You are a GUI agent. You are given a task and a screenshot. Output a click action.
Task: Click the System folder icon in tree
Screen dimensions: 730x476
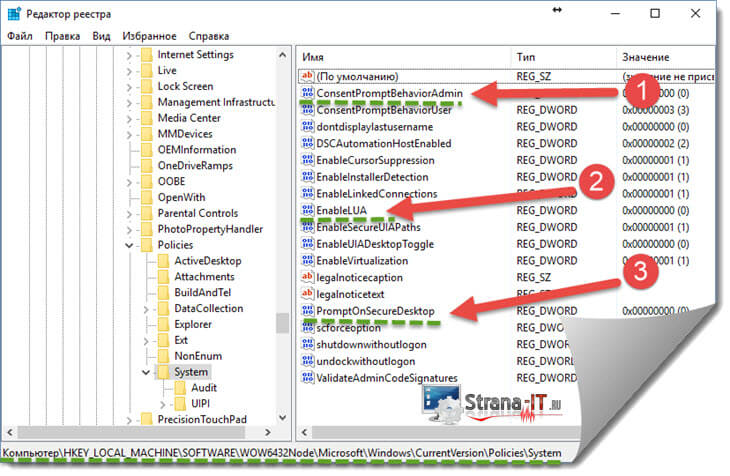[165, 372]
